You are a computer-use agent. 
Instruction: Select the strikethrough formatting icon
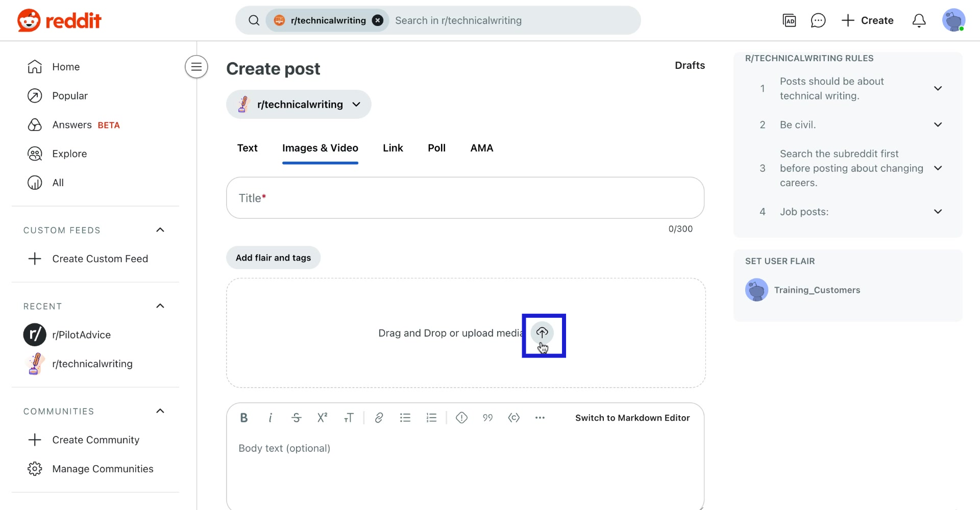coord(296,418)
